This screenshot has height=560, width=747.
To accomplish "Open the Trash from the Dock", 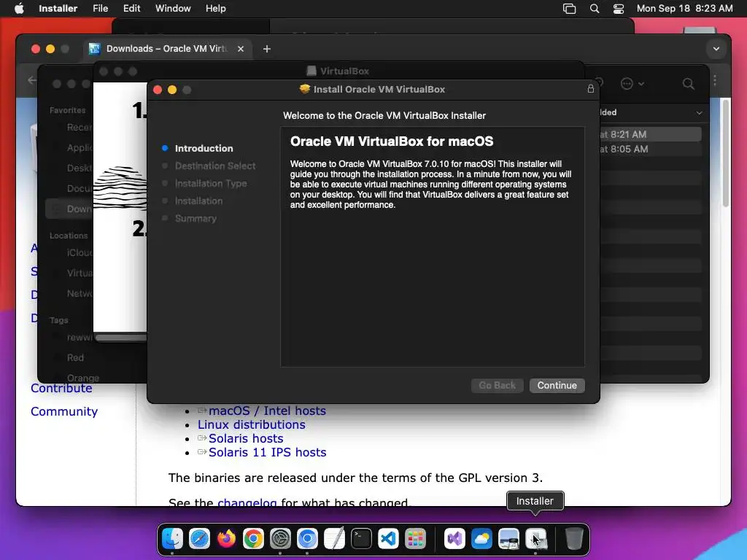I will click(574, 539).
